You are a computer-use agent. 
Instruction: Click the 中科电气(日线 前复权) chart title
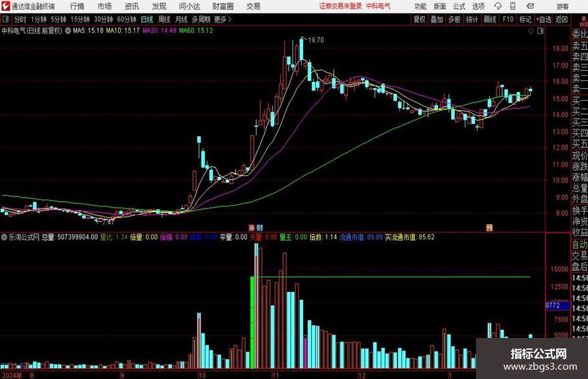pyautogui.click(x=32, y=30)
